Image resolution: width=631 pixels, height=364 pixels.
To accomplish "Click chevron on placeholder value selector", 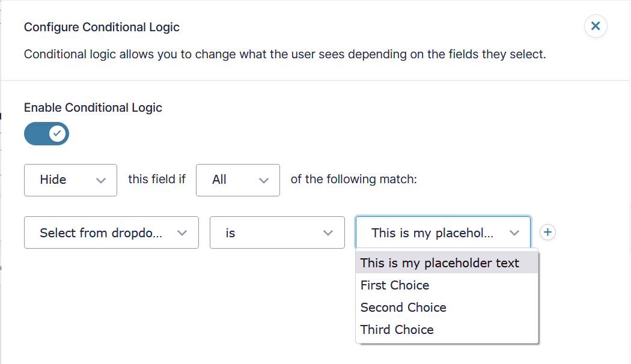I will click(514, 233).
